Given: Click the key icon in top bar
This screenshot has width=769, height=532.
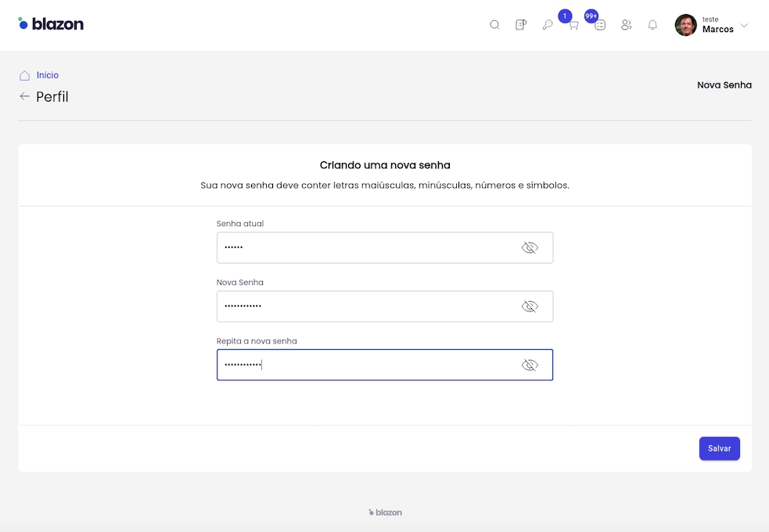Looking at the screenshot, I should 548,25.
